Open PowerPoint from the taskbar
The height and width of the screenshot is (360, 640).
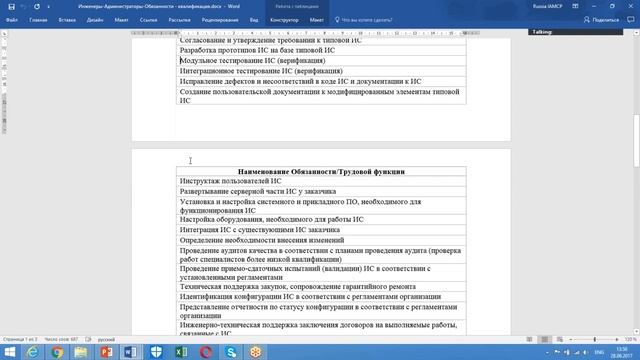pos(106,352)
